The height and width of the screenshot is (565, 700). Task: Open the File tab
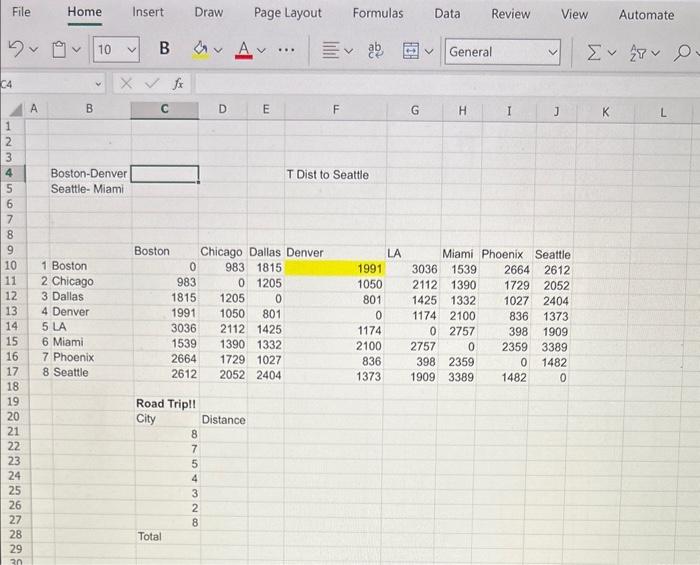coord(21,12)
